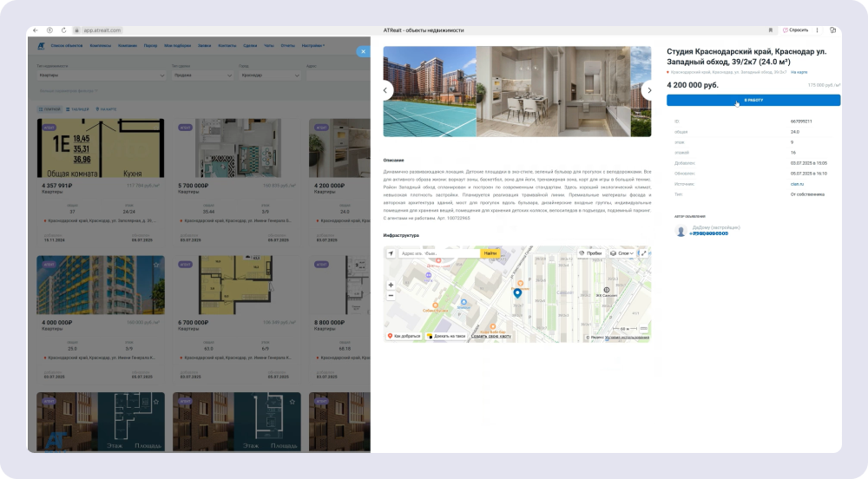Screen dimensions: 868x479
Task: Open the Слои map layers dropdown
Action: point(621,253)
